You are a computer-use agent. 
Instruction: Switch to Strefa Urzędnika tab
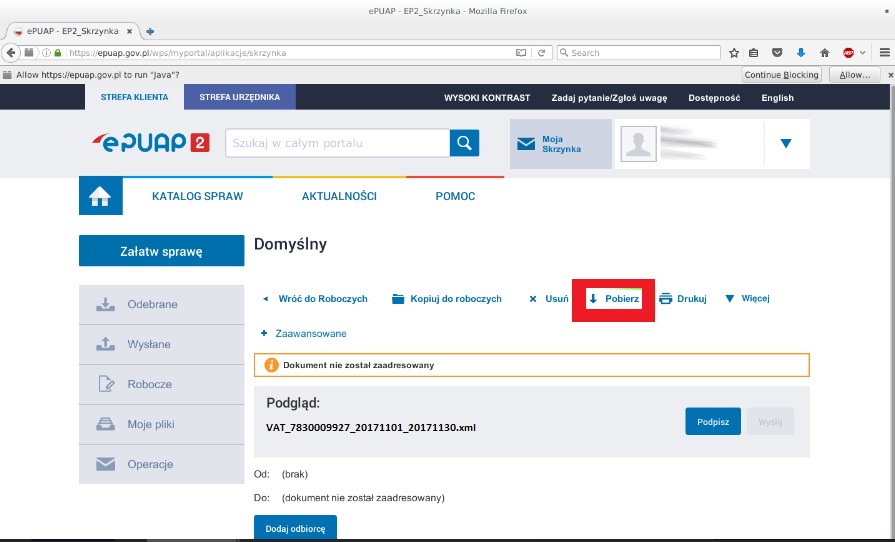pyautogui.click(x=239, y=97)
